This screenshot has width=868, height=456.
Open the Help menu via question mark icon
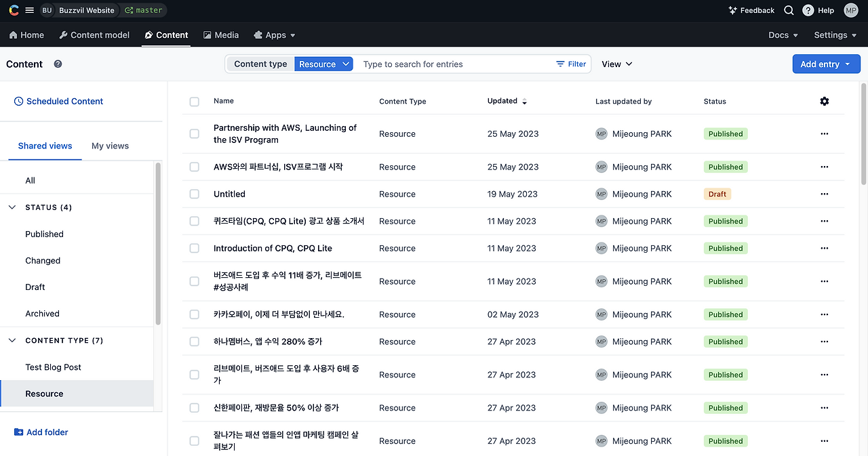point(808,10)
